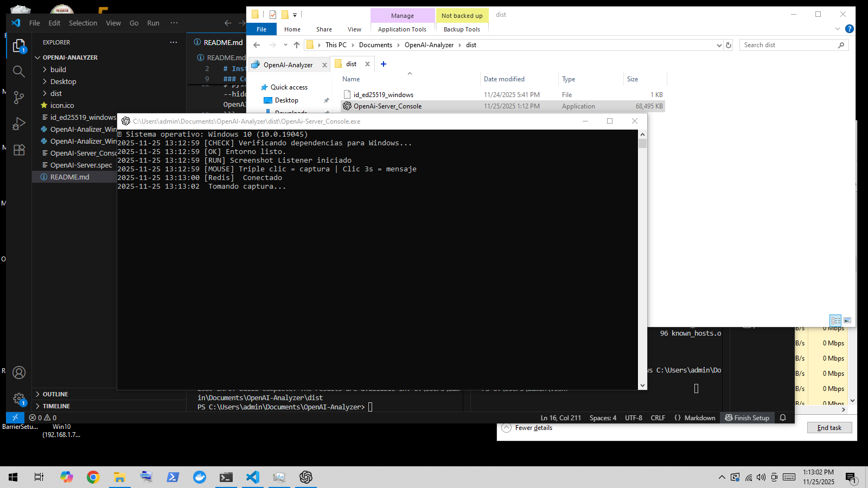Open the VS Code Search view
868x488 pixels.
[18, 71]
